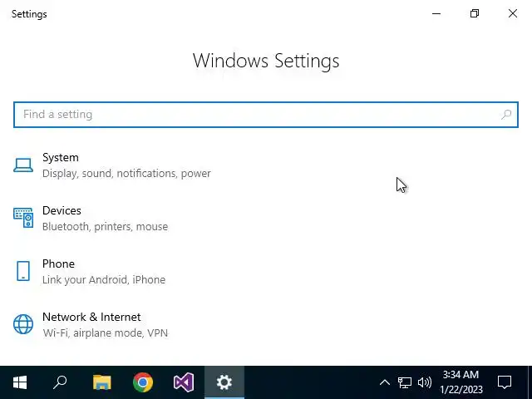Open the Network & Internet globe icon
The width and height of the screenshot is (532, 399).
click(x=23, y=324)
